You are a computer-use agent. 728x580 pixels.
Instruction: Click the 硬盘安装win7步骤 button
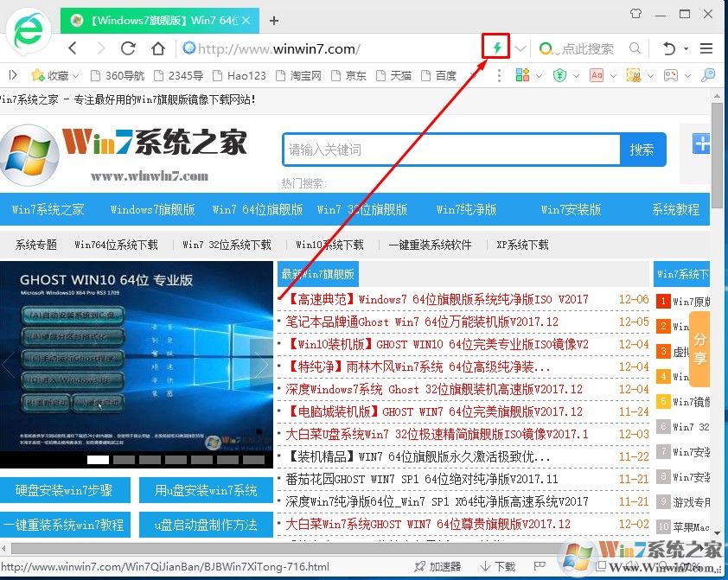coord(65,490)
